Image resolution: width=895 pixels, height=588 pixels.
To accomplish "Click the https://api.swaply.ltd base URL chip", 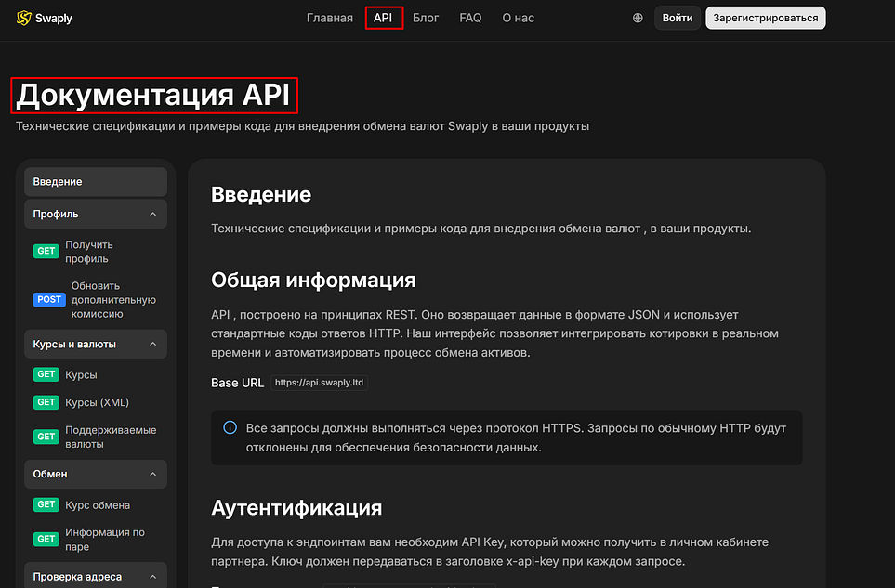I will 319,383.
